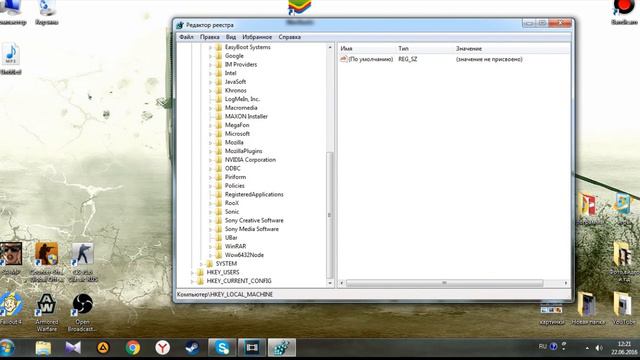This screenshot has height=360, width=640.
Task: Click the Intel key folder icon
Action: click(218, 73)
